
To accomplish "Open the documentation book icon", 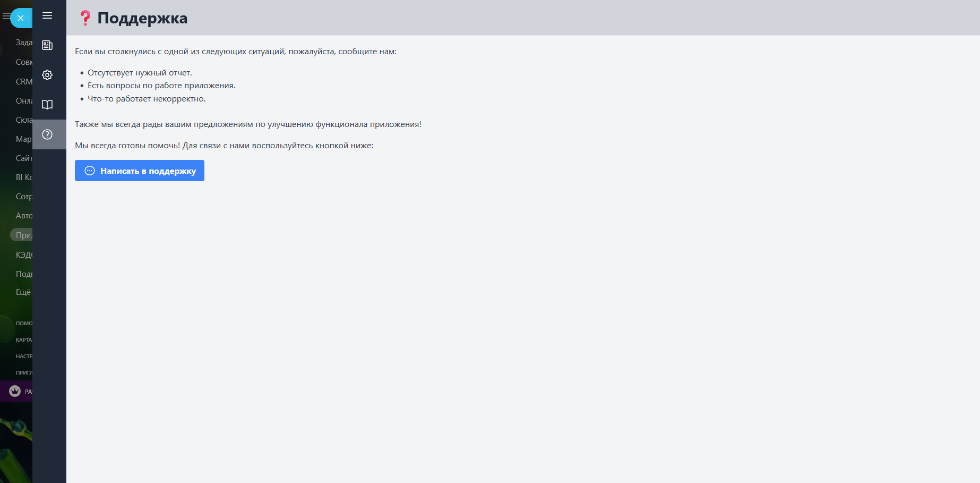I will (x=47, y=105).
